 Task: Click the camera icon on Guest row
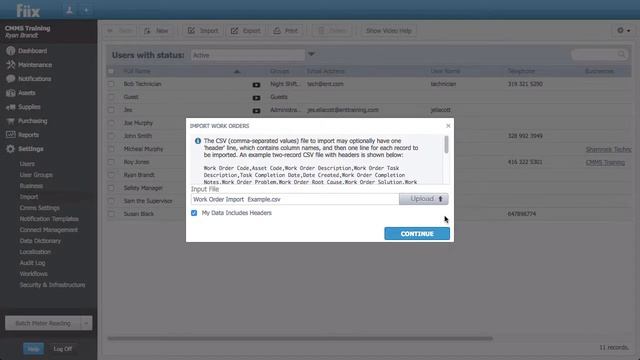(x=256, y=98)
